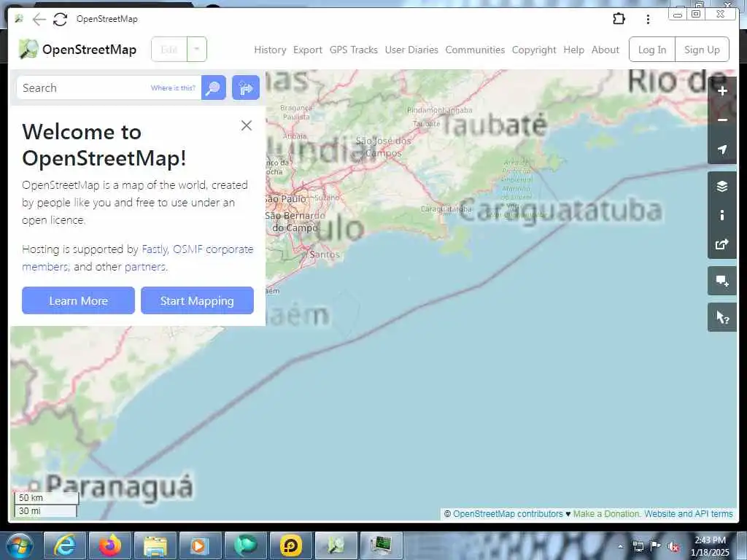
Task: Open the Windows Start menu
Action: click(x=20, y=545)
